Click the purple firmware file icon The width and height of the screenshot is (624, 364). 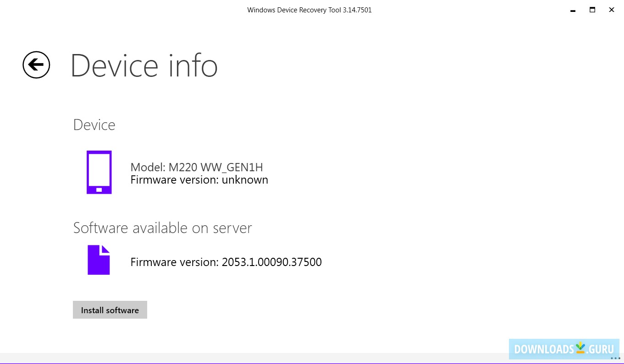(99, 260)
